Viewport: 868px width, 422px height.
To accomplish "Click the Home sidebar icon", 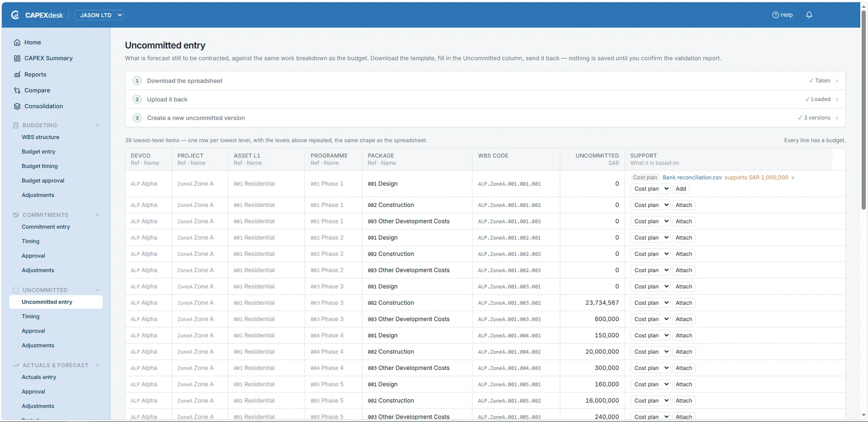I will [x=17, y=42].
